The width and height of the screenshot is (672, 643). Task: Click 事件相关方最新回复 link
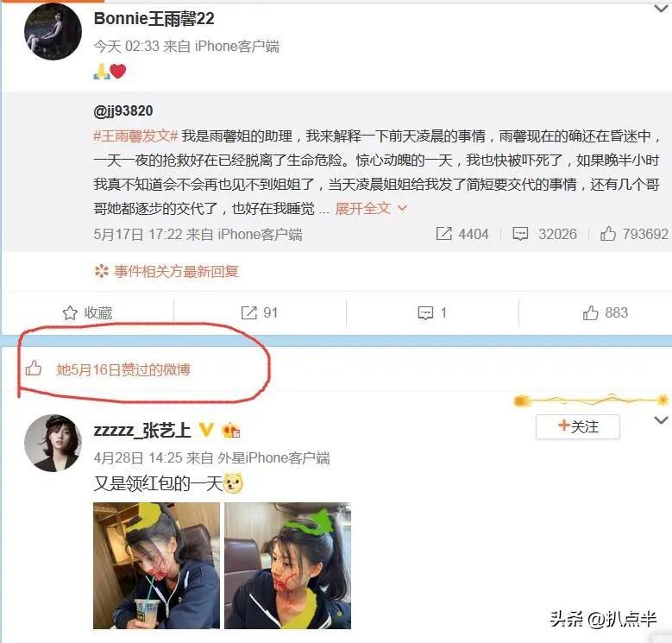[x=166, y=271]
